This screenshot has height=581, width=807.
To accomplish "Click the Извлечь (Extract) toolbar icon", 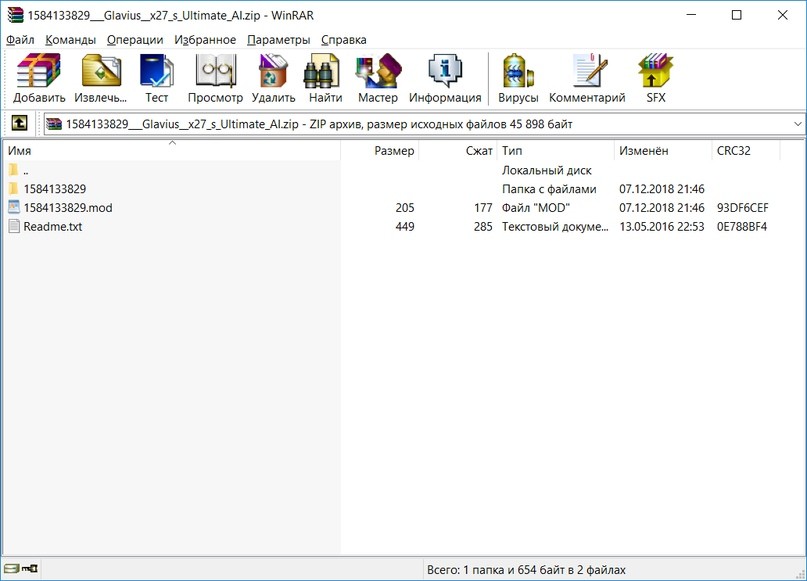I will 101,79.
